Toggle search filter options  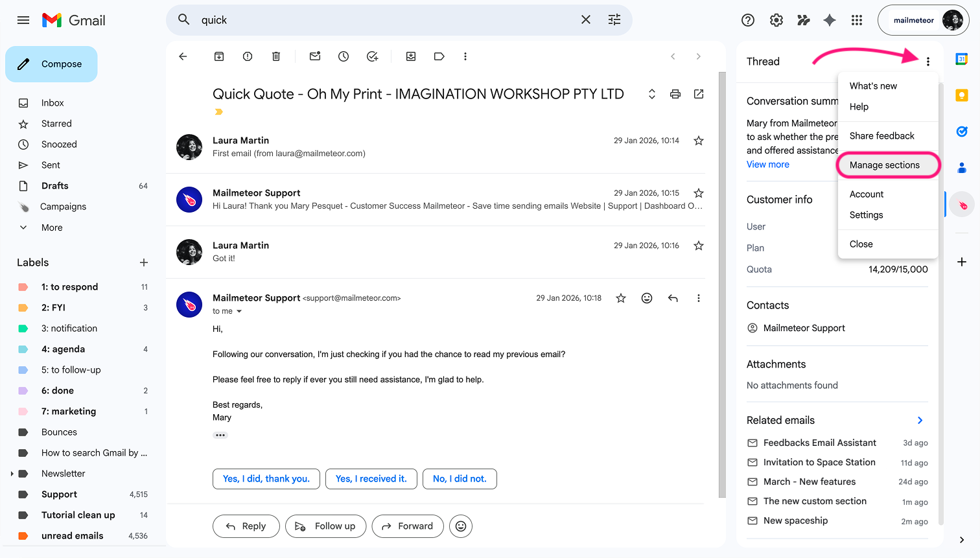[x=614, y=20]
